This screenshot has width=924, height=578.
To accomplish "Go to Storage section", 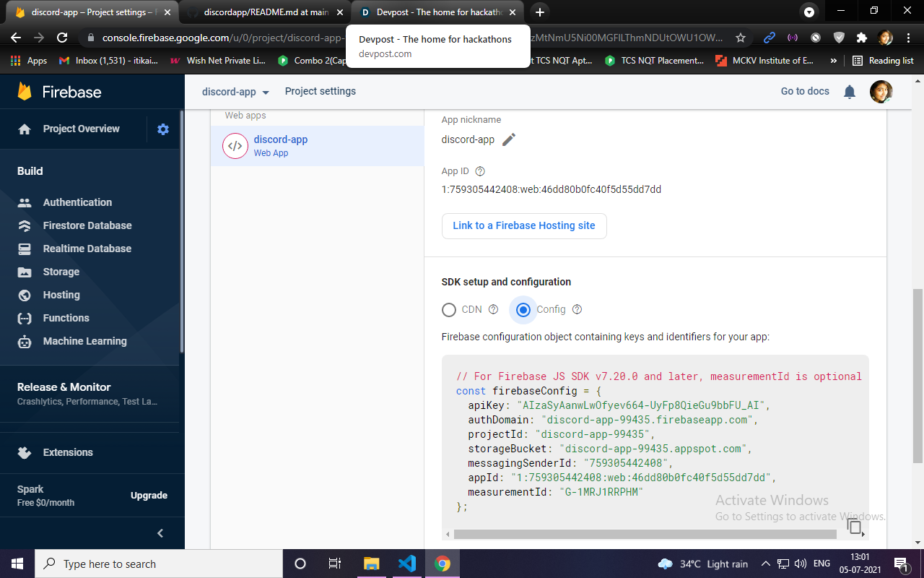I will (61, 272).
